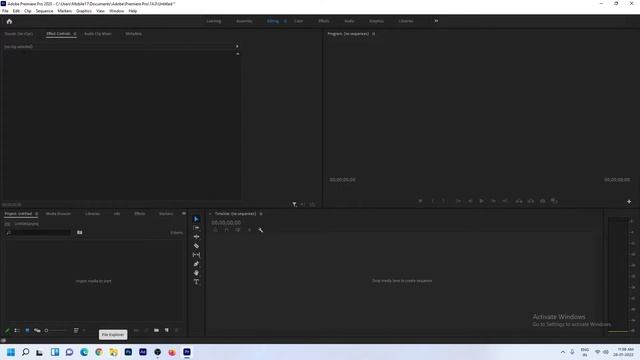Switch to Audio Clip Mixer tab

98,34
